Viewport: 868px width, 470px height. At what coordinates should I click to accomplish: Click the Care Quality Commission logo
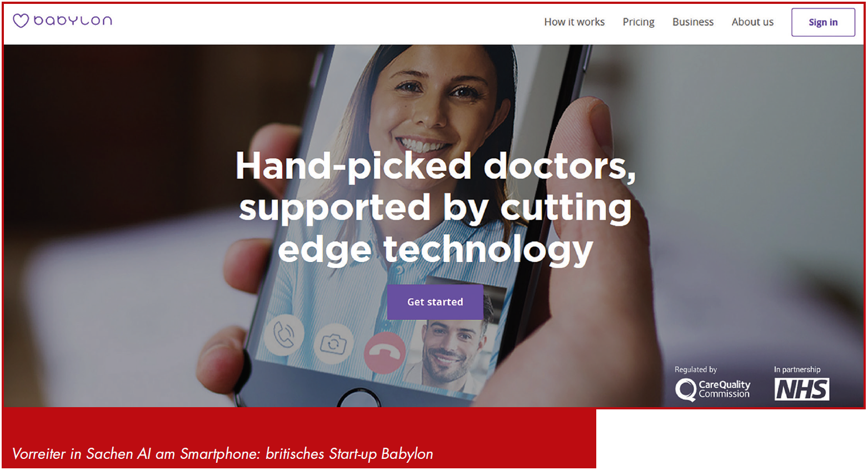tap(712, 389)
